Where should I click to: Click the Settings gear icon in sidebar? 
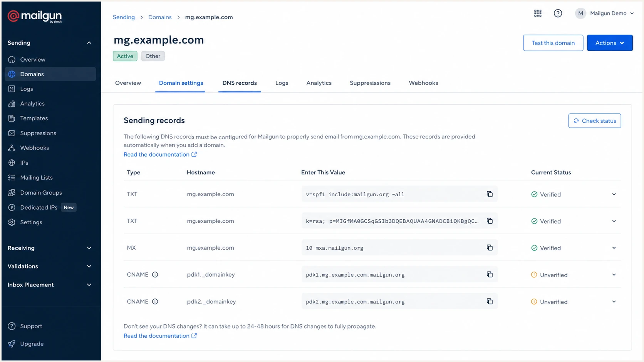tap(12, 222)
